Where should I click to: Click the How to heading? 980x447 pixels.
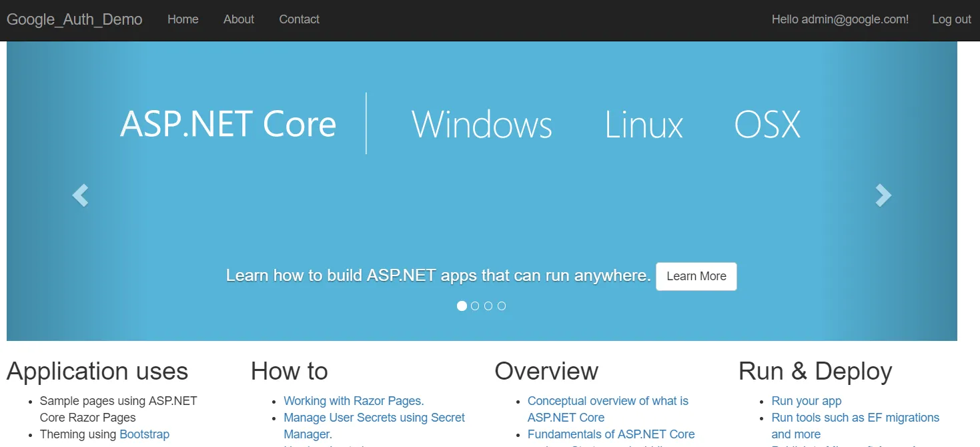tap(290, 371)
